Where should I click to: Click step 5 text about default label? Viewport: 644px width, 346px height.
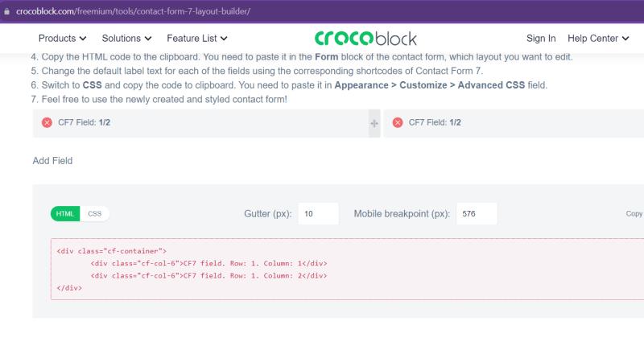click(x=257, y=71)
